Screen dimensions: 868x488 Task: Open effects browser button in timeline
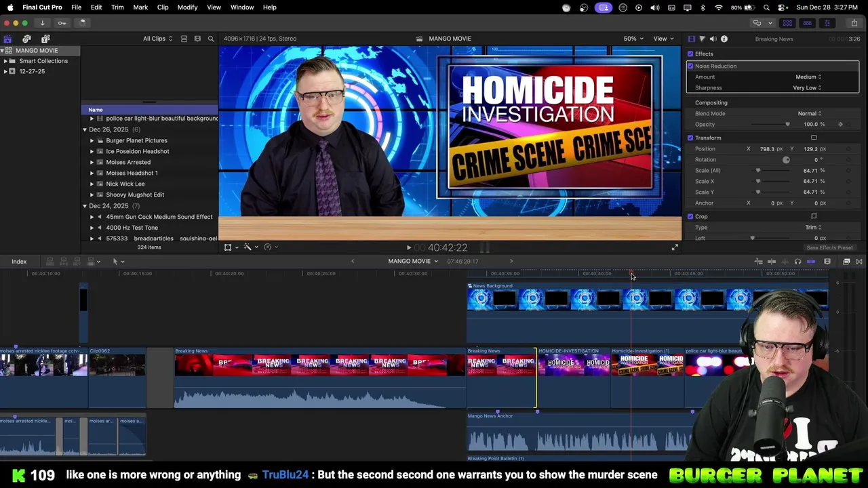tap(846, 262)
